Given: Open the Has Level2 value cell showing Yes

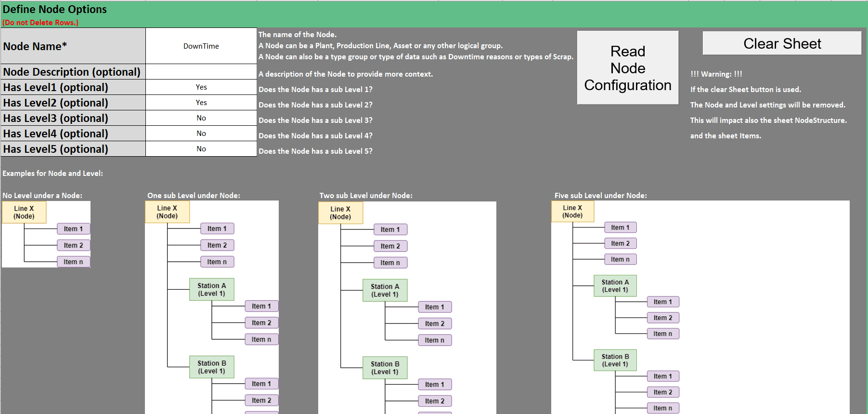Looking at the screenshot, I should 201,103.
